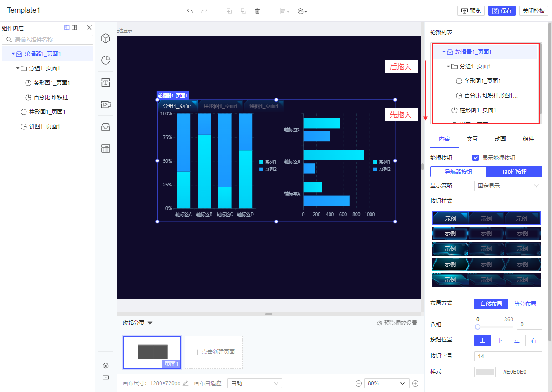The width and height of the screenshot is (552, 392).
Task: Choose the fifth button style preset
Action: coord(486,280)
